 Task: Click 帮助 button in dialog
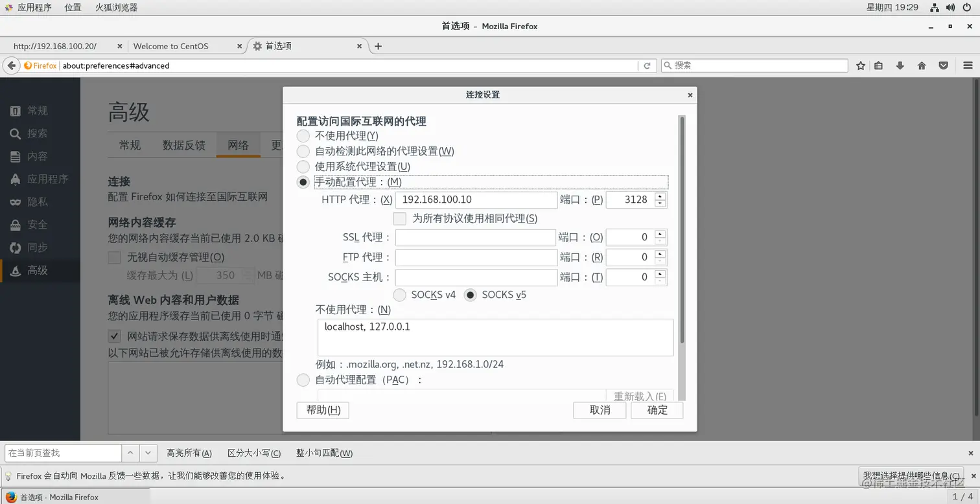pos(323,410)
